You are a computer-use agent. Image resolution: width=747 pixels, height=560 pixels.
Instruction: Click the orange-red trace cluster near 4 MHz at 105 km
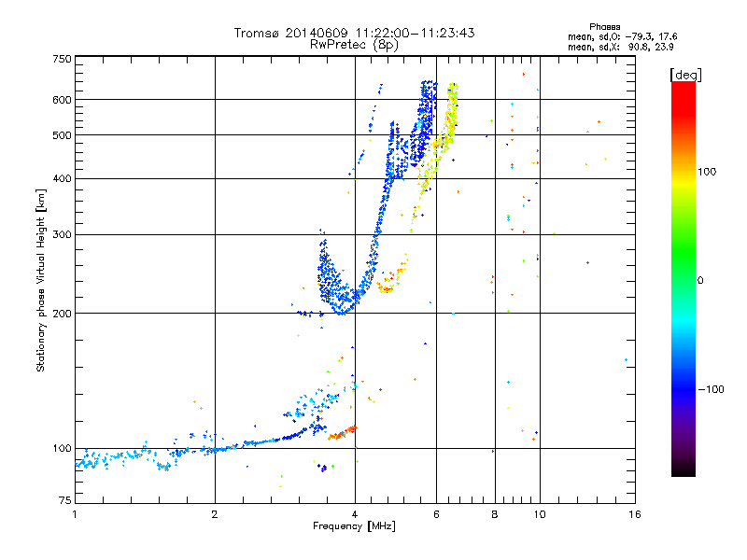(x=342, y=433)
